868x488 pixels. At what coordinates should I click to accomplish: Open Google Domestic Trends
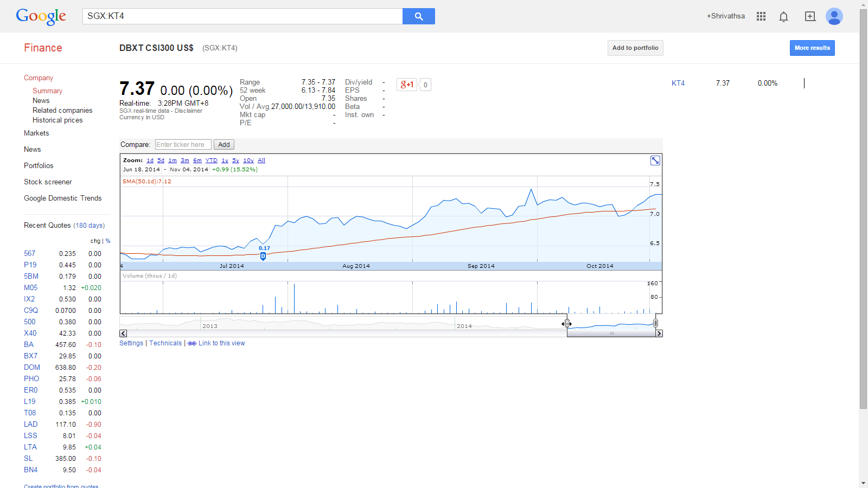click(x=63, y=198)
